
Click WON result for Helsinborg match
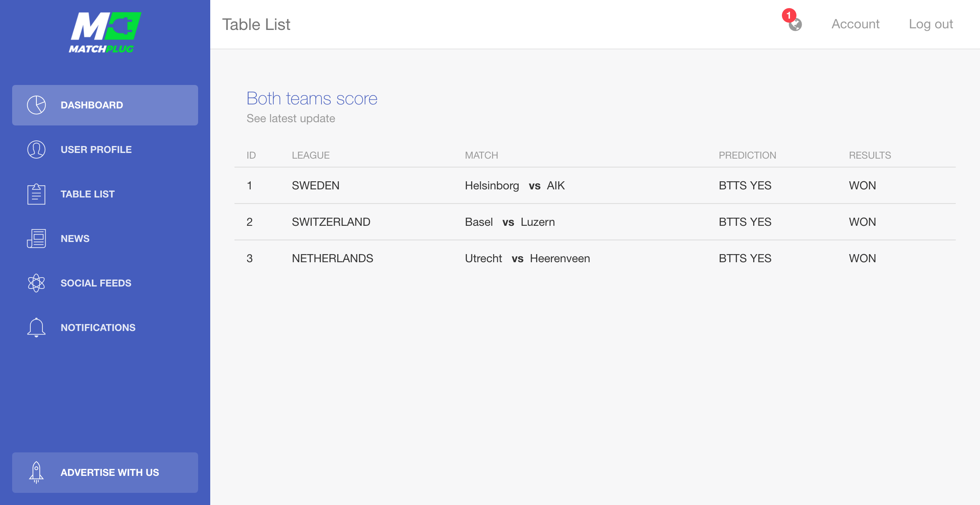tap(862, 186)
